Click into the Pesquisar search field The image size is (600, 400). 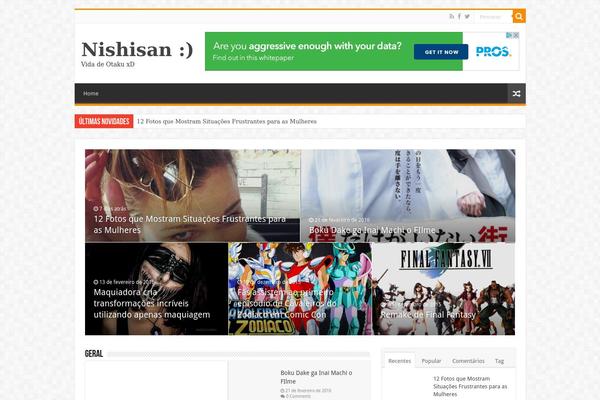(493, 16)
